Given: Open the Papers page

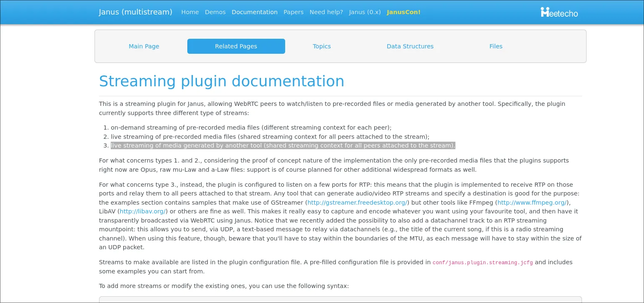Looking at the screenshot, I should pos(293,12).
